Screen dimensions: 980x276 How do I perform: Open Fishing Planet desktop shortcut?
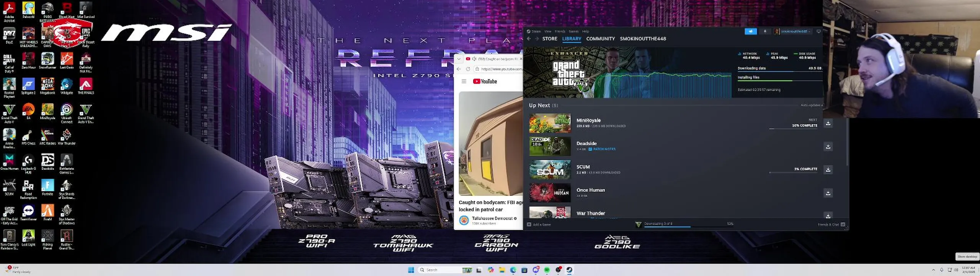click(47, 240)
